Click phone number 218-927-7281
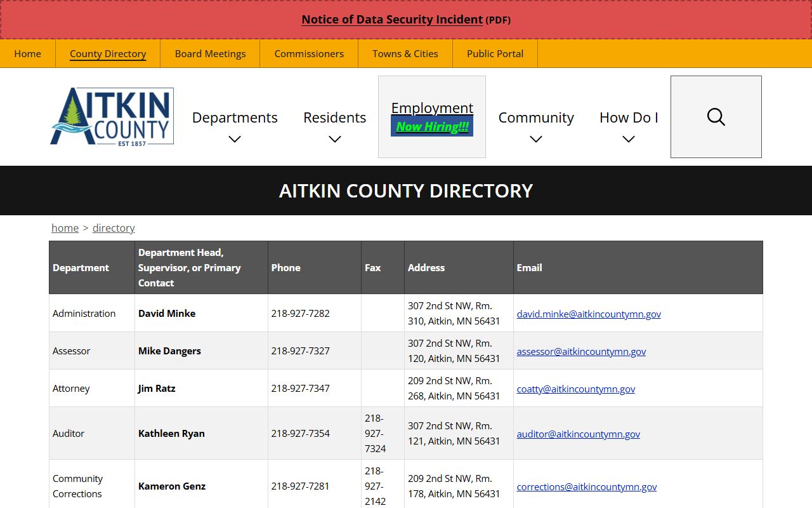Image resolution: width=812 pixels, height=508 pixels. 300,486
